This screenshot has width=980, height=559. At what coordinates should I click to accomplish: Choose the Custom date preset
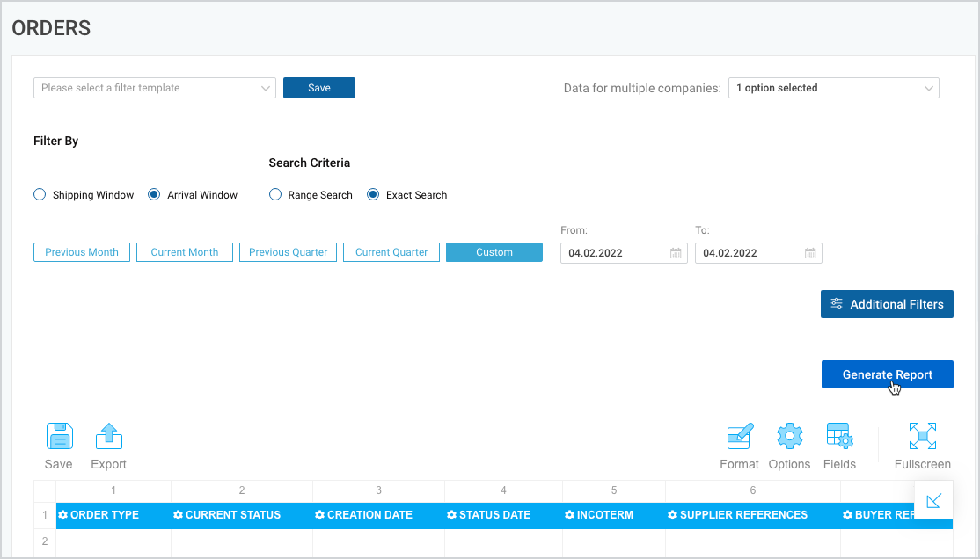(x=494, y=252)
